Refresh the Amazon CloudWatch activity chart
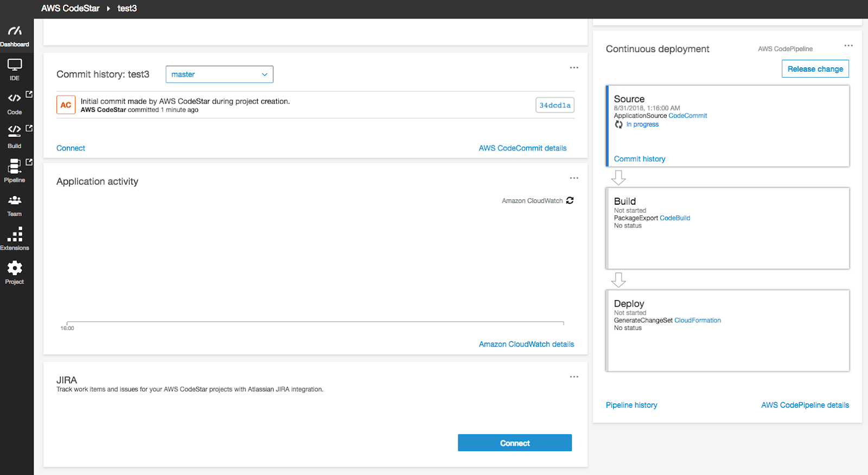This screenshot has width=868, height=475. coord(570,200)
